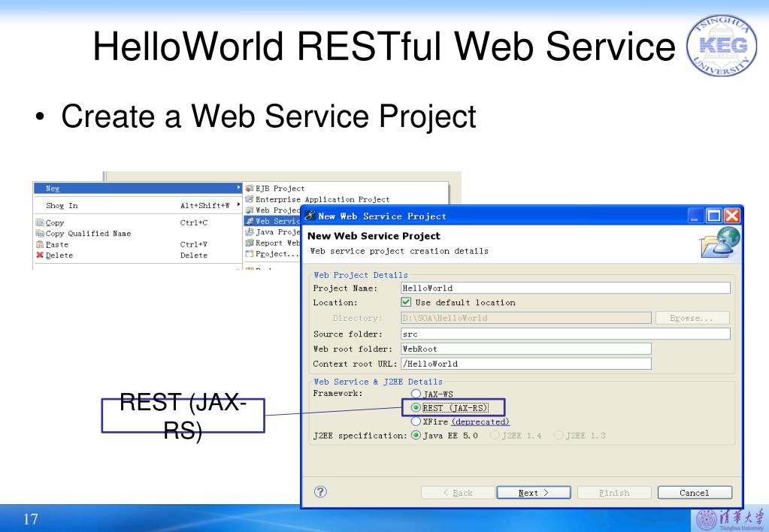Click the Paste clipboard icon
The height and width of the screenshot is (532, 769).
tap(40, 244)
